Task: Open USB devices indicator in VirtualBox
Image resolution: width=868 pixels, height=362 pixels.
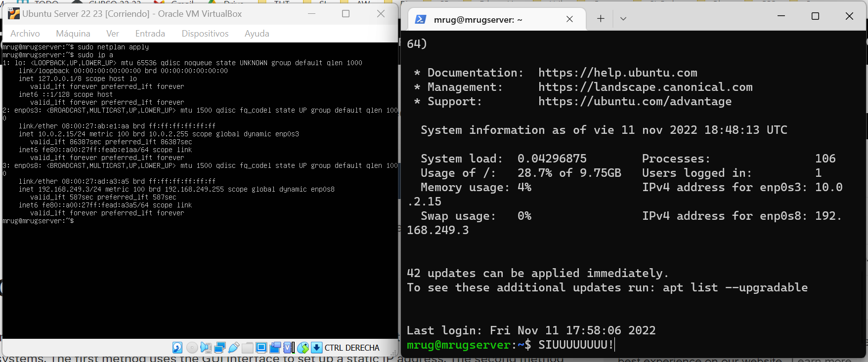Action: (x=234, y=348)
